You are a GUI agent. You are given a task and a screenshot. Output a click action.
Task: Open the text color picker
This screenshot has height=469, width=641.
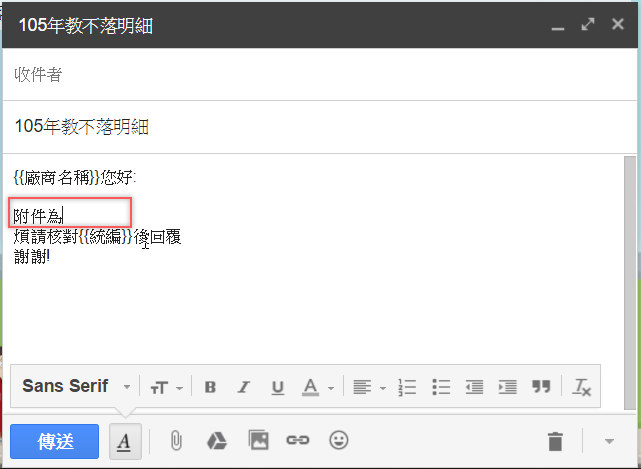pos(318,387)
